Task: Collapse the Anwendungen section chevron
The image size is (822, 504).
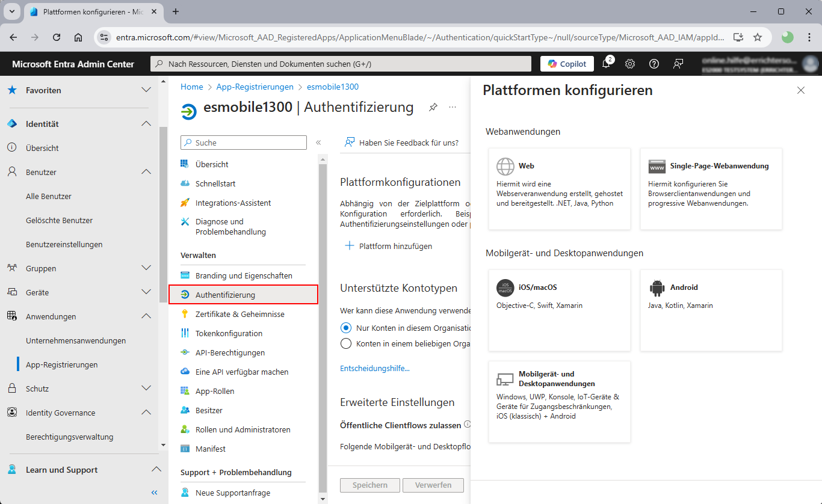Action: [146, 316]
